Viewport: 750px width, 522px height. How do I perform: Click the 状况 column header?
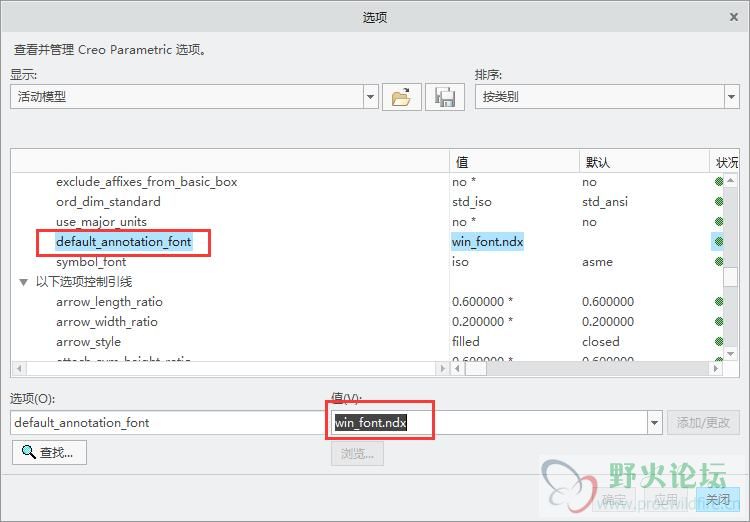pyautogui.click(x=726, y=162)
